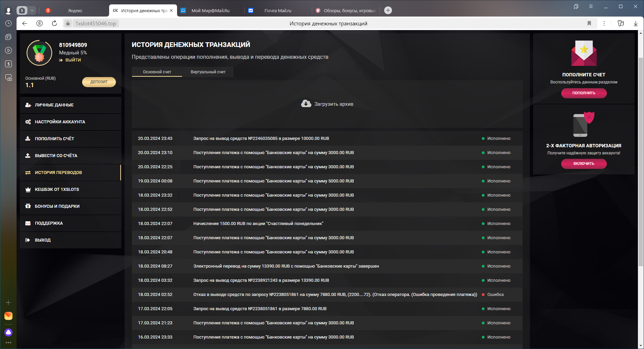This screenshot has width=644, height=349.
Task: Click the address bar with 1xslot455046.top
Action: (x=96, y=23)
